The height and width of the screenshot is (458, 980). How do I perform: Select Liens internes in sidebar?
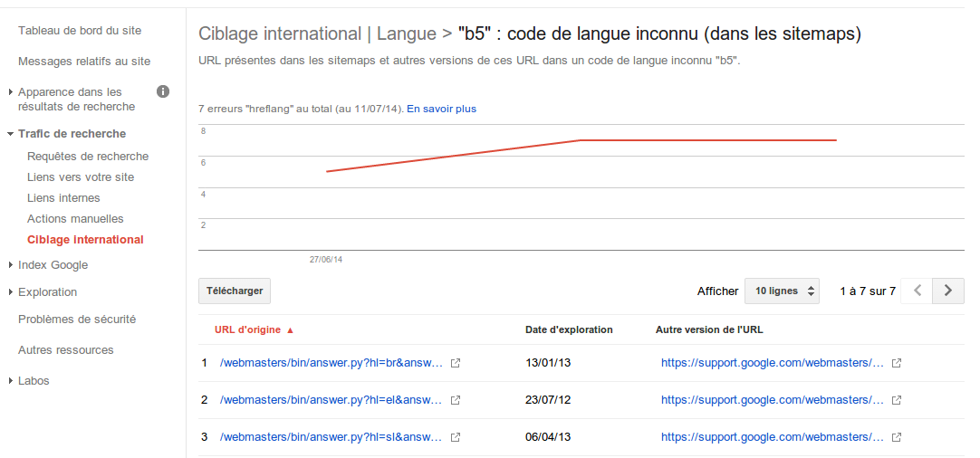click(63, 198)
